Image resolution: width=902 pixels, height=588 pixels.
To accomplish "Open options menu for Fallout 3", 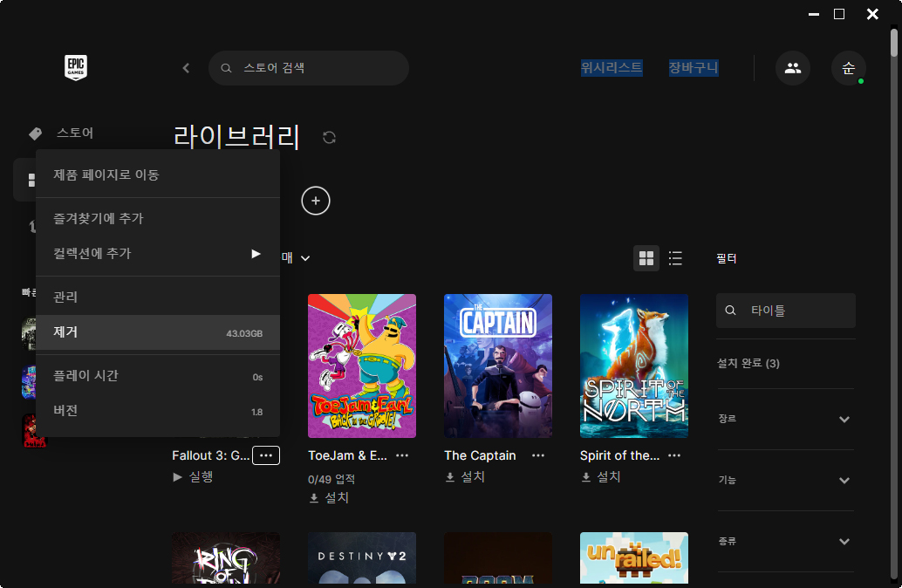I will (x=266, y=455).
